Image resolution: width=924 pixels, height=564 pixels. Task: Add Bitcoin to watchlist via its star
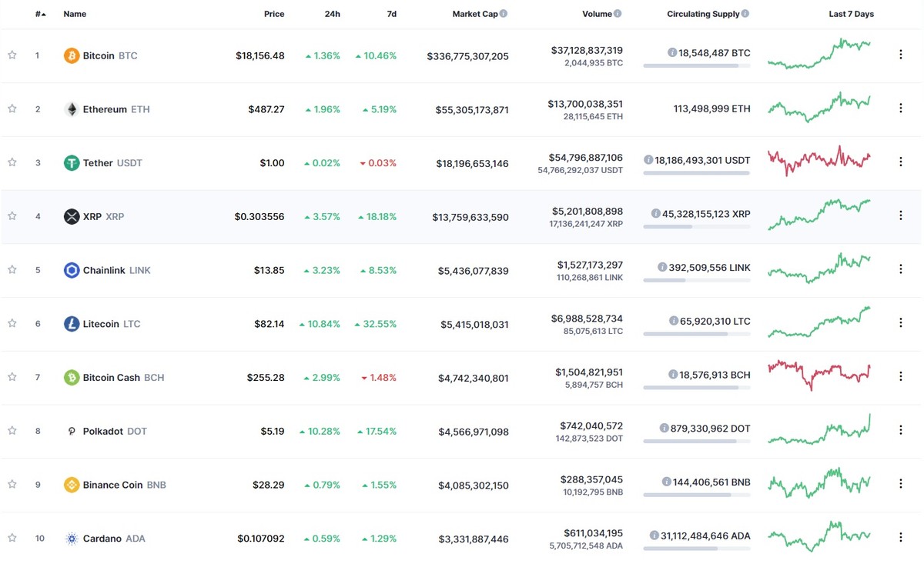coord(12,55)
